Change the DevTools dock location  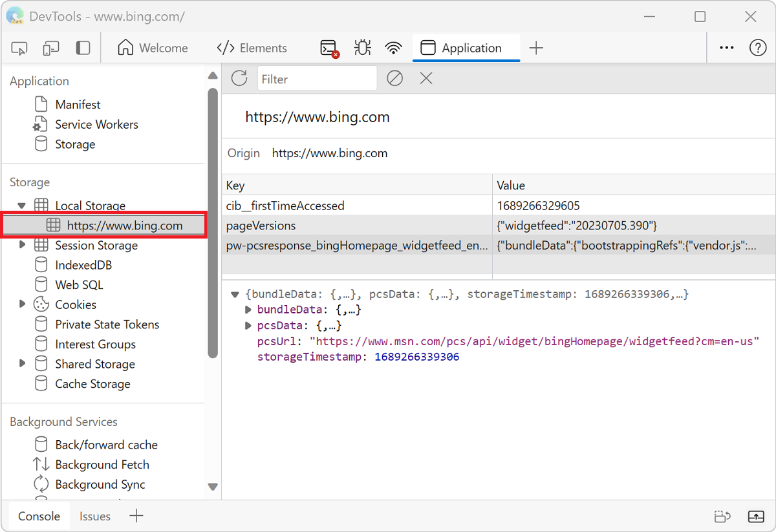[x=83, y=48]
